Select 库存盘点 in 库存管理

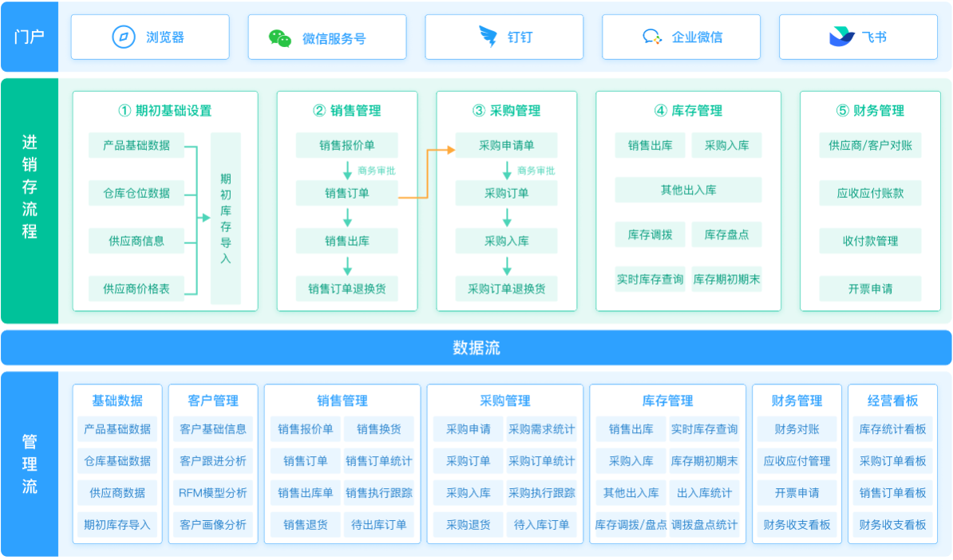(726, 235)
